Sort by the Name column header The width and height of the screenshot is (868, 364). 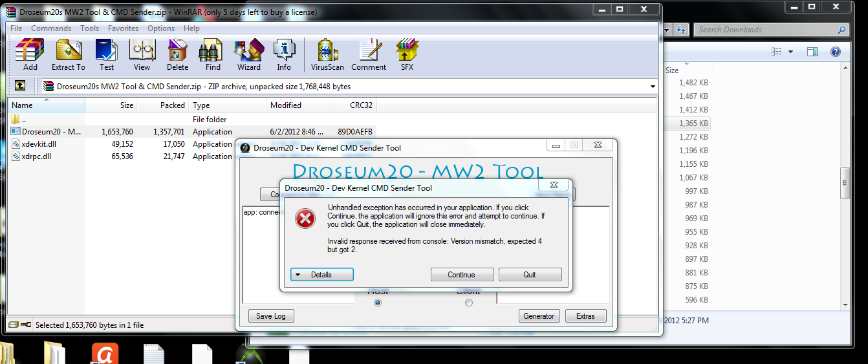pyautogui.click(x=47, y=105)
